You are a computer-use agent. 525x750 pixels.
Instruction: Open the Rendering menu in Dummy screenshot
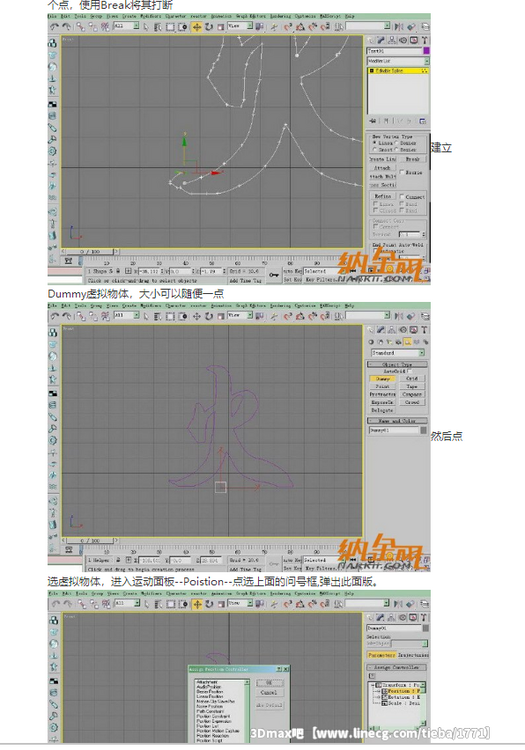click(x=280, y=305)
